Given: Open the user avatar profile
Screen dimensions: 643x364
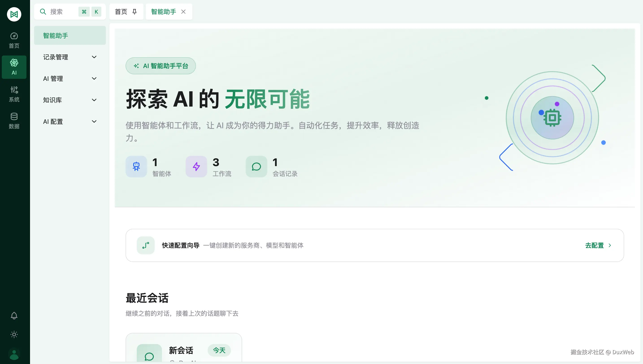Looking at the screenshot, I should 14,354.
